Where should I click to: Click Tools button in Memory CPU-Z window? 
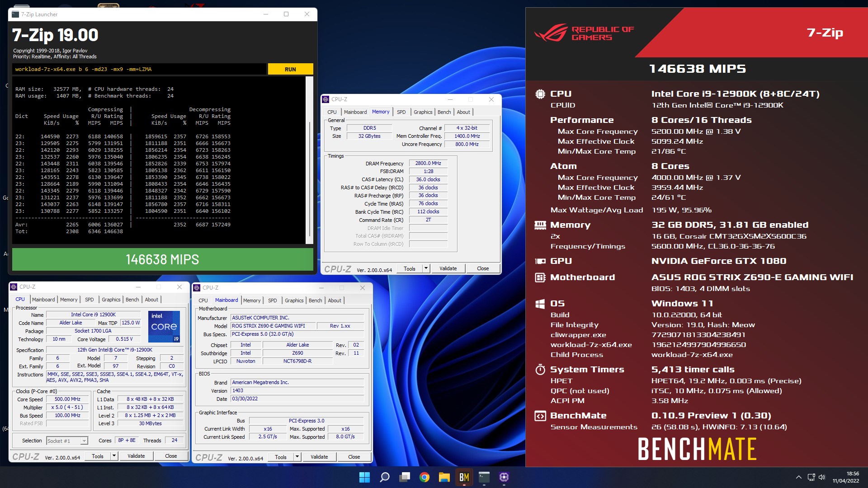coord(410,268)
